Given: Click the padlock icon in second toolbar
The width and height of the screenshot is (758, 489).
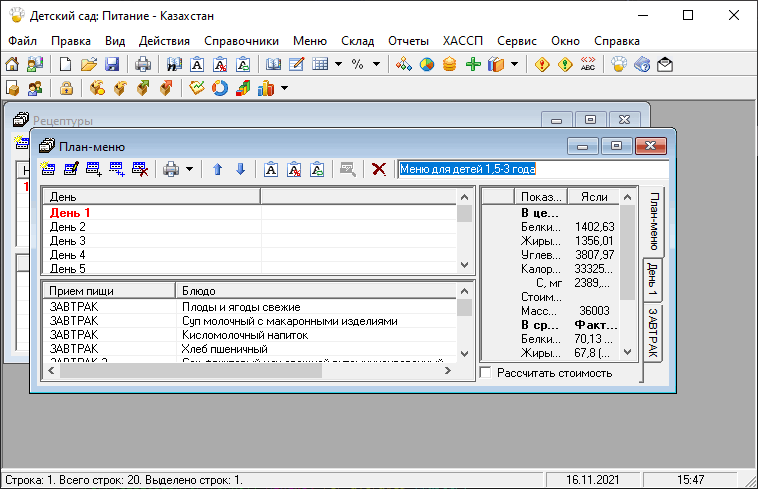Looking at the screenshot, I should click(x=66, y=89).
